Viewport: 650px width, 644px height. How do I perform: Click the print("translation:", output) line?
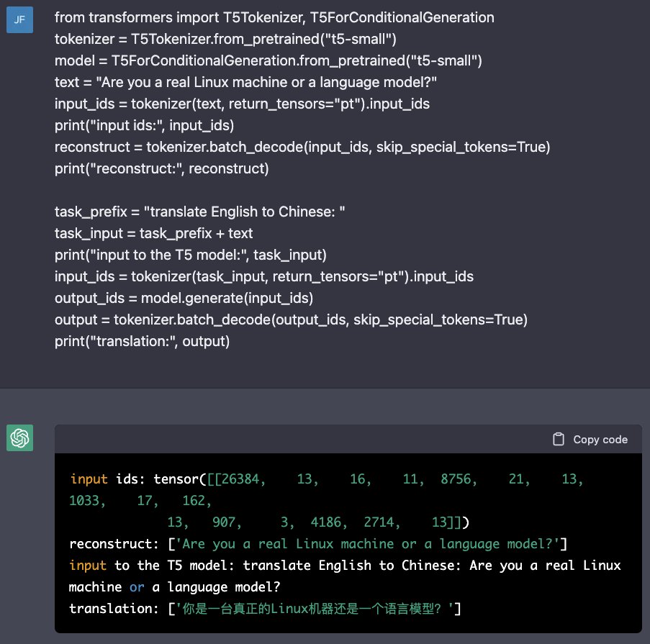click(x=142, y=341)
